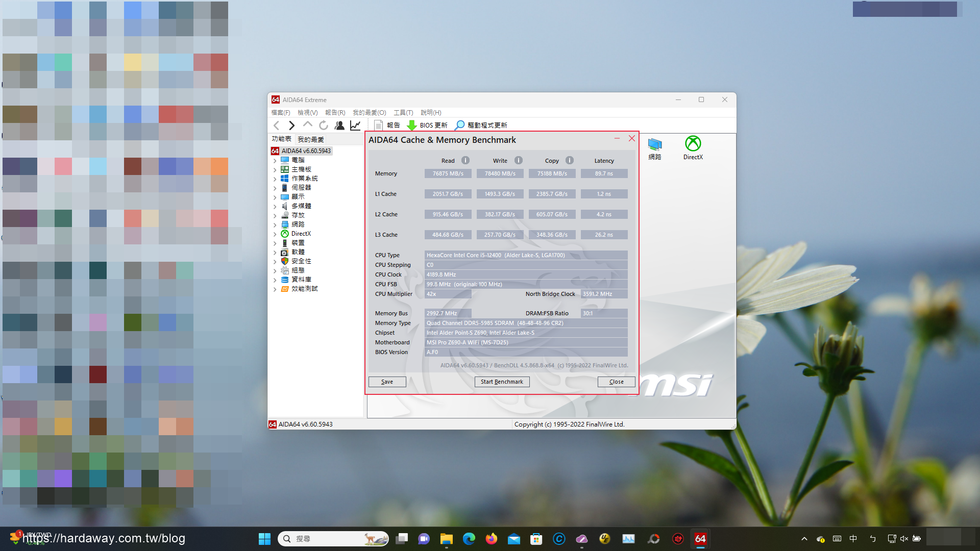Switch to the 功能表 tab
Image resolution: width=980 pixels, height=551 pixels.
click(x=281, y=139)
